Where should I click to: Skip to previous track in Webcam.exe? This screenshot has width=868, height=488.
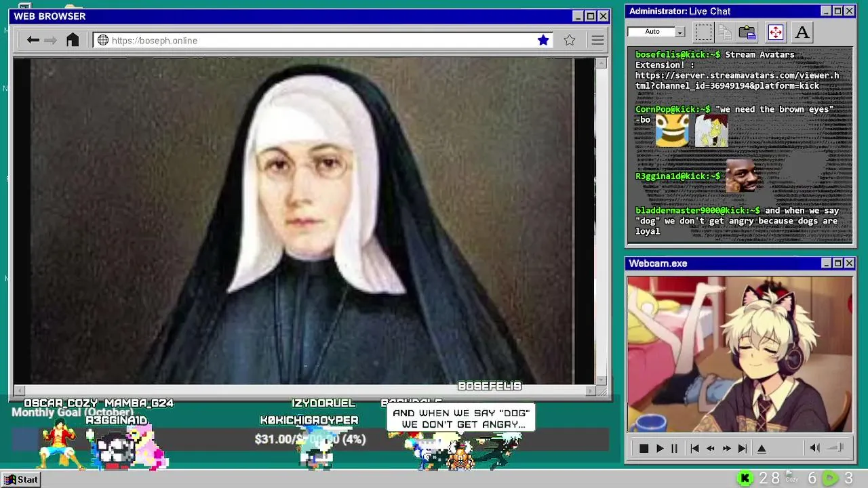(694, 448)
